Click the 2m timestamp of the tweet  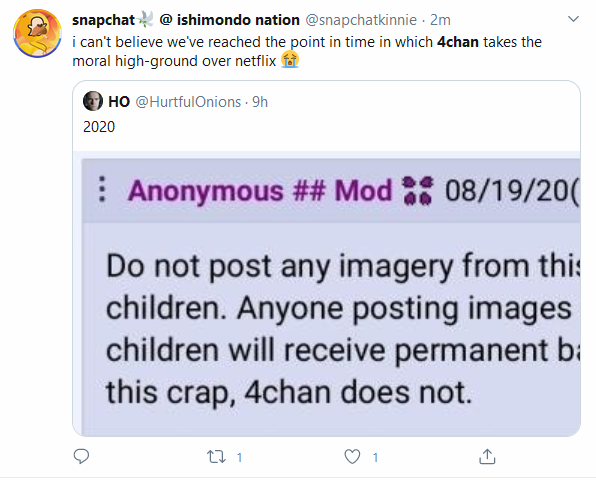click(440, 20)
